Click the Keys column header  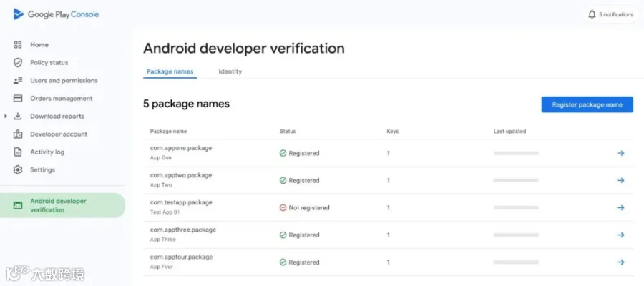392,132
